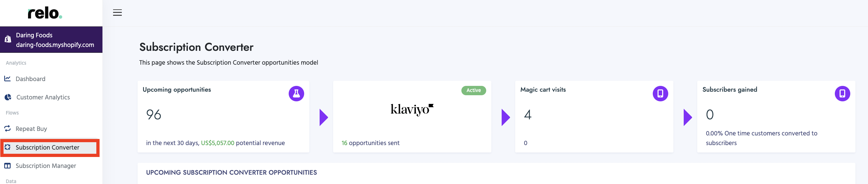Screen dimensions: 868x184
Task: Click the 16 opportunities sent text
Action: [370, 143]
